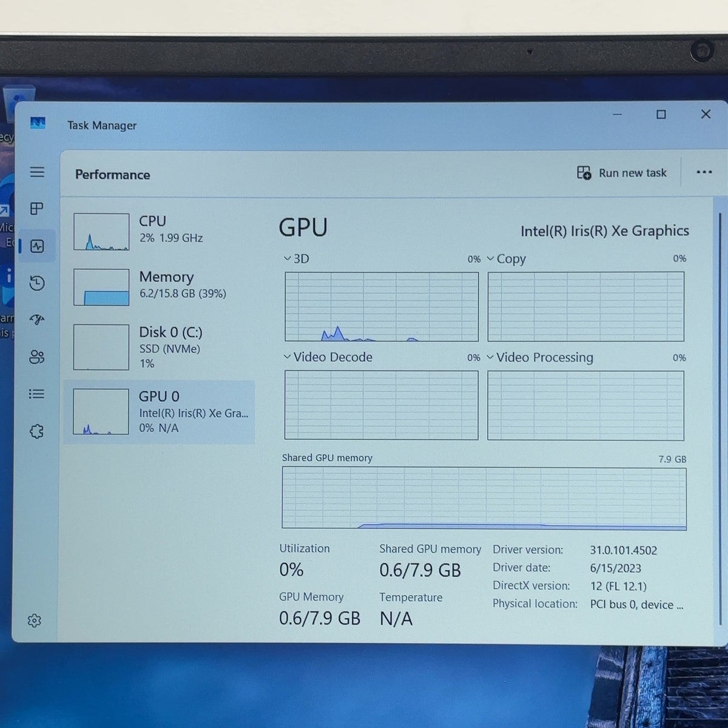Select the Memory performance entry

pos(159,287)
